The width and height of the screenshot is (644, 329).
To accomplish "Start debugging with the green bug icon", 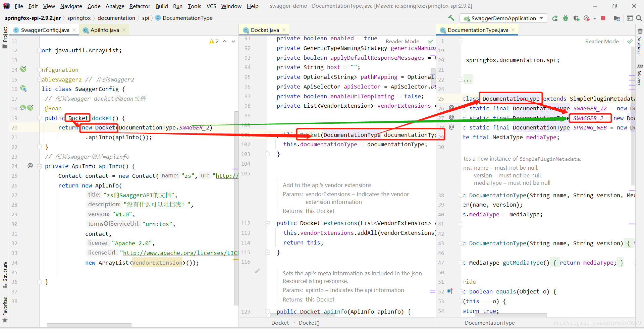I will click(x=566, y=18).
